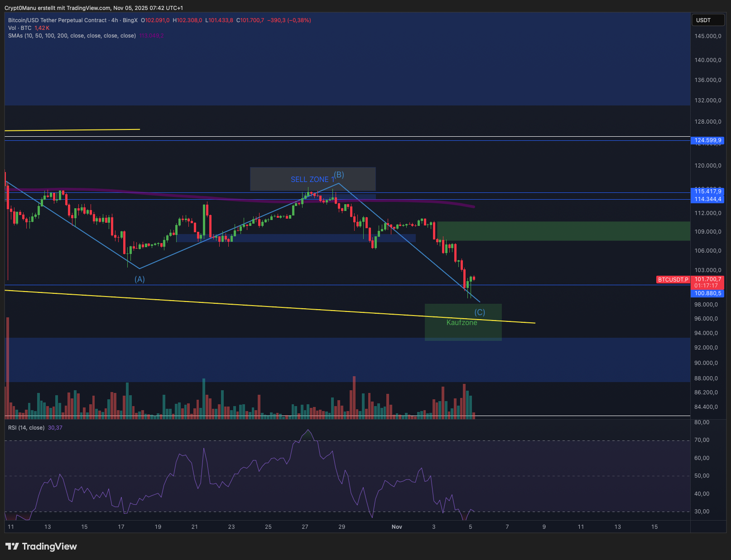Viewport: 731px width, 560px height.
Task: Select the (A) wave label
Action: coord(139,279)
